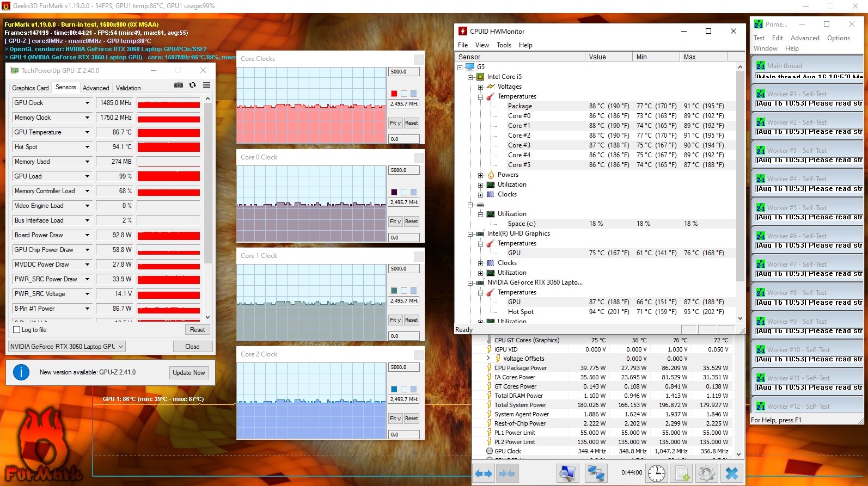Open the Validation tab in GPU-Z
Image resolution: width=868 pixels, height=486 pixels.
(129, 88)
